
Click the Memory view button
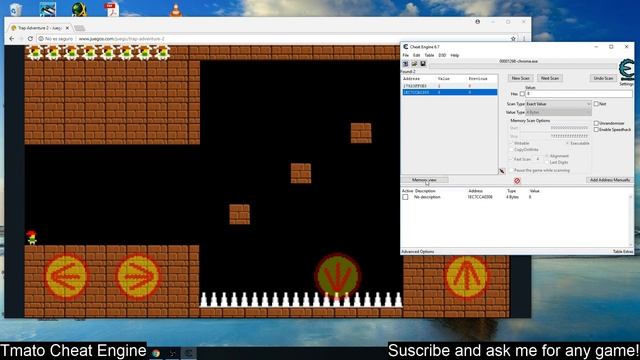point(424,180)
